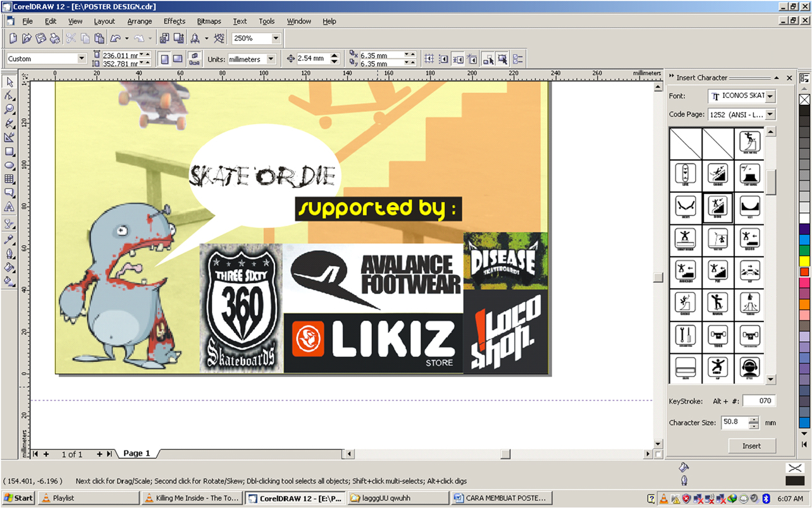Image resolution: width=812 pixels, height=508 pixels.
Task: Select the Eyedropper tool
Action: [x=9, y=239]
